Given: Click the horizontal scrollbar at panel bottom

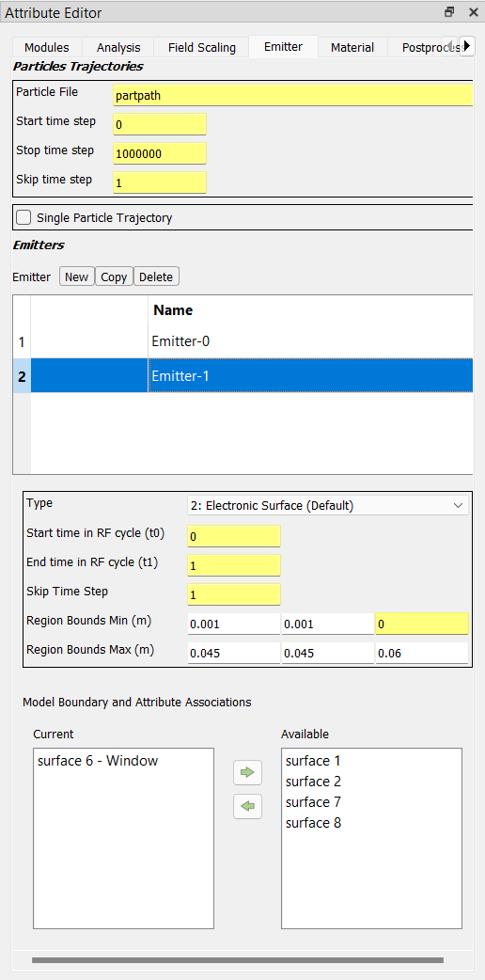Looking at the screenshot, I should (x=238, y=960).
